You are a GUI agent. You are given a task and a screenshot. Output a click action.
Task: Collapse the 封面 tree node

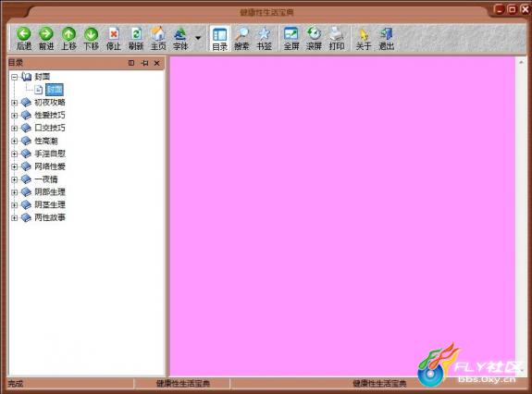point(14,78)
